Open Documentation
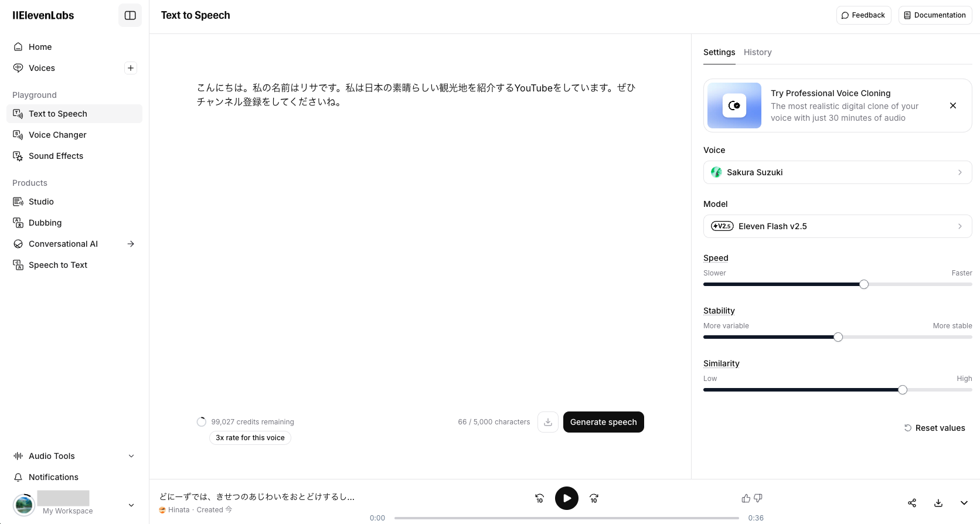The width and height of the screenshot is (980, 524). pyautogui.click(x=935, y=15)
